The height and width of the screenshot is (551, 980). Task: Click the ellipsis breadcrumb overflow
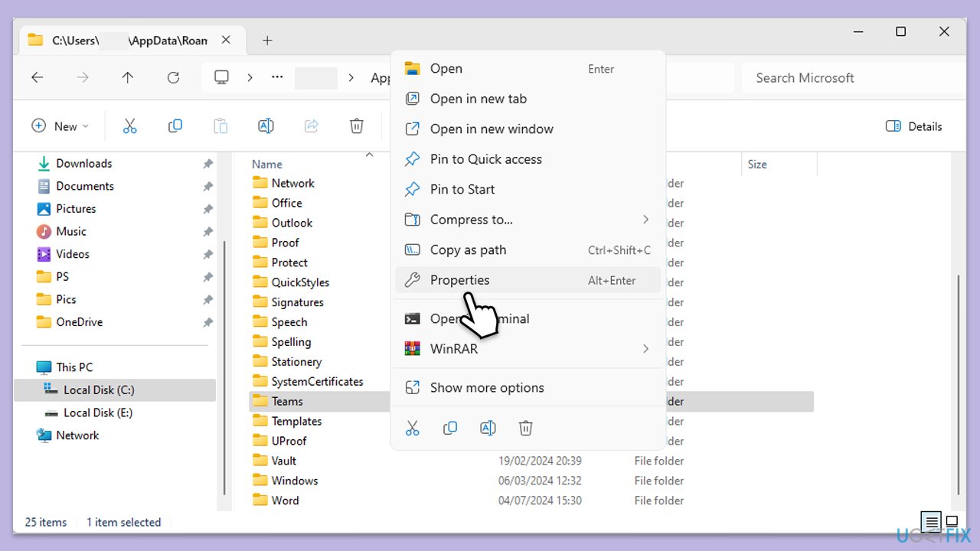(x=277, y=77)
